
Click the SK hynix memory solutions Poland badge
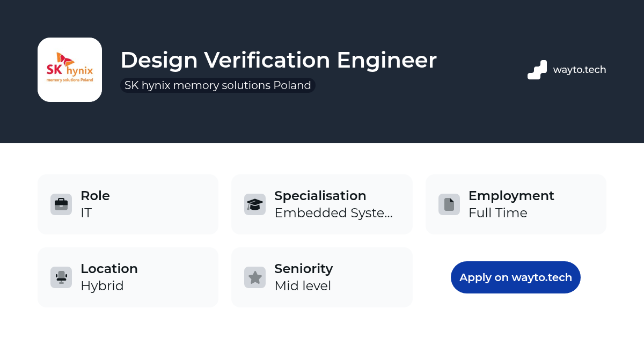217,85
